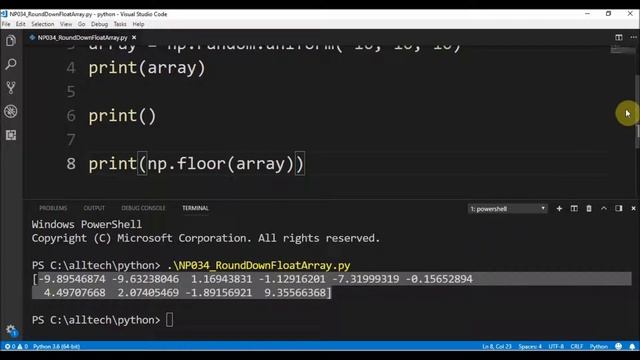Click the .\NP034_RoundDownFloatArray.py command text

(259, 265)
